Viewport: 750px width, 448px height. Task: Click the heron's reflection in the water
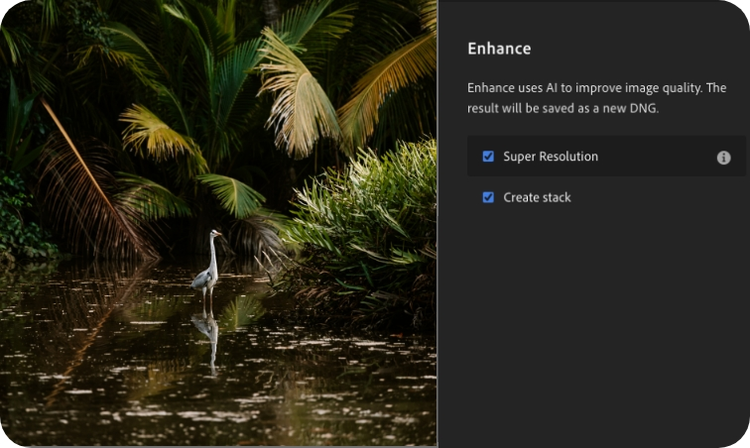pos(208,335)
